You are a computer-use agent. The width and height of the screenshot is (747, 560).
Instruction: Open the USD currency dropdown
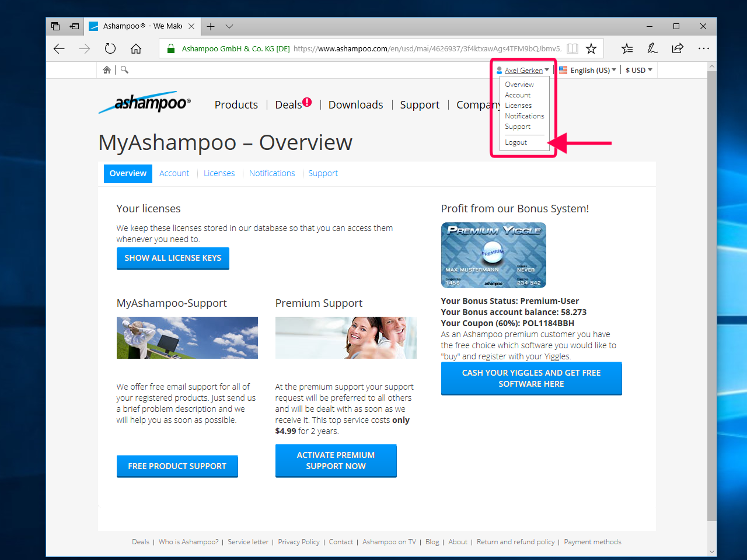639,70
